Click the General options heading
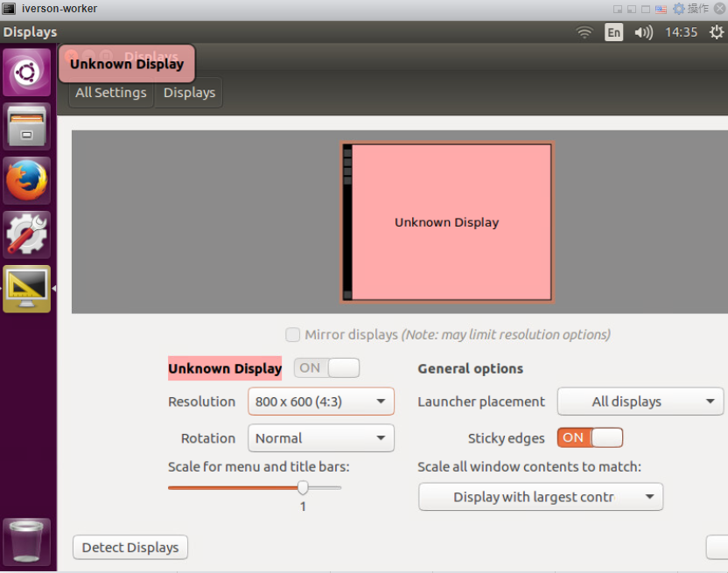The image size is (728, 573). click(x=471, y=368)
